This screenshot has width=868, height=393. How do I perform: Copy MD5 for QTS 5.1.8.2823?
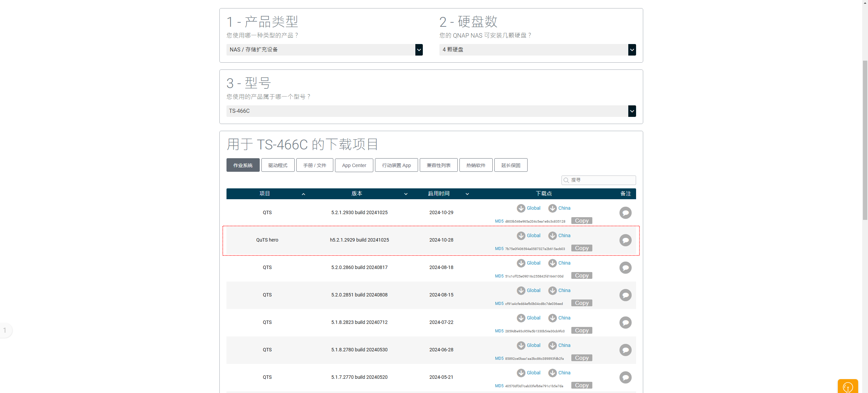[x=581, y=331]
